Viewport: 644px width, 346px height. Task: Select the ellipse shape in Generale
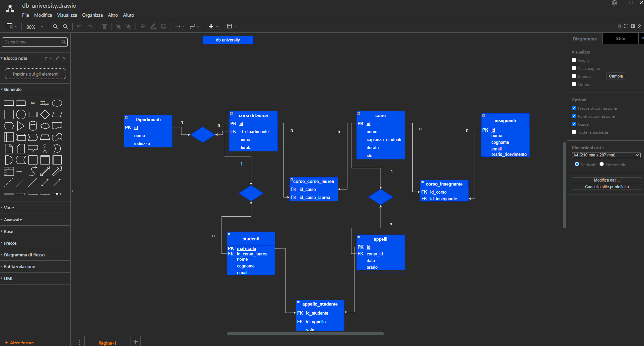coord(57,103)
